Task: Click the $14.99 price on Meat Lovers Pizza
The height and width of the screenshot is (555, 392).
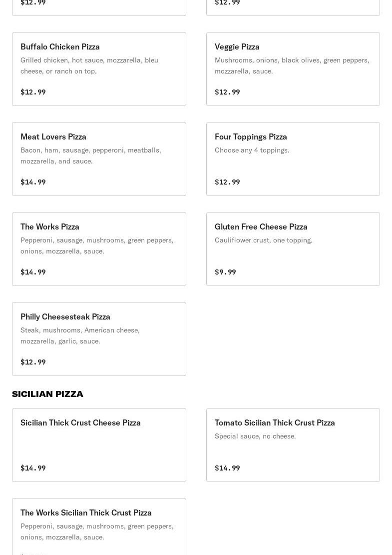Action: tap(33, 182)
